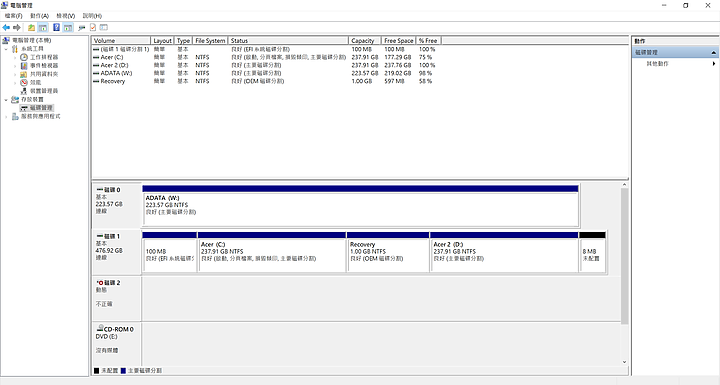The height and width of the screenshot is (385, 720).
Task: Select 服務與應用程式 icon in tree
Action: 15,116
